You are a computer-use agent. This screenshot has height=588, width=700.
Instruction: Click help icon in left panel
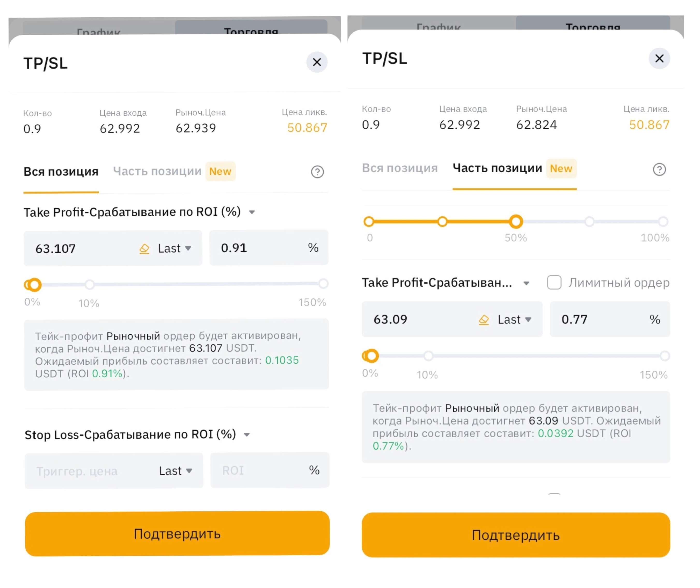317,172
